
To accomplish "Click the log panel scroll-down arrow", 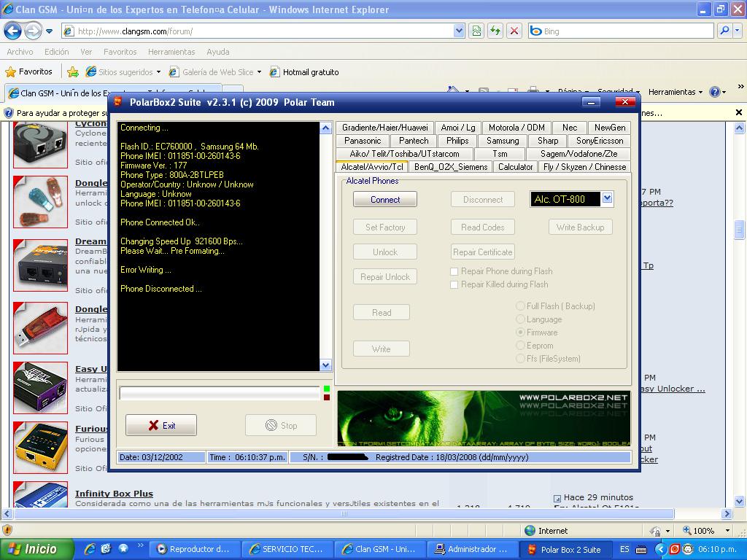I will point(326,365).
